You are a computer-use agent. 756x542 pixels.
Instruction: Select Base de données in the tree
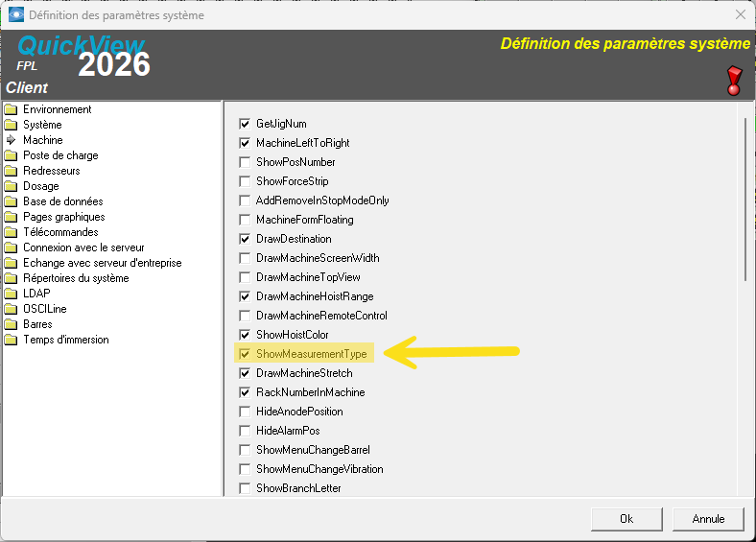pyautogui.click(x=62, y=201)
